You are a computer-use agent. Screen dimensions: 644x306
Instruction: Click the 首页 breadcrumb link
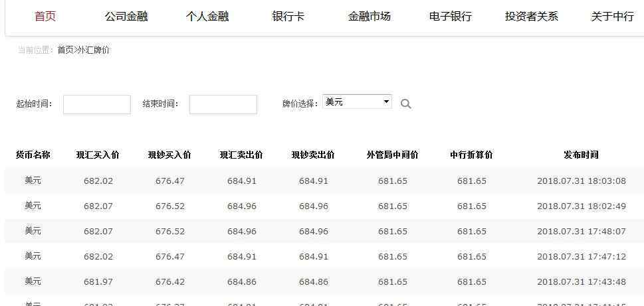pos(65,50)
